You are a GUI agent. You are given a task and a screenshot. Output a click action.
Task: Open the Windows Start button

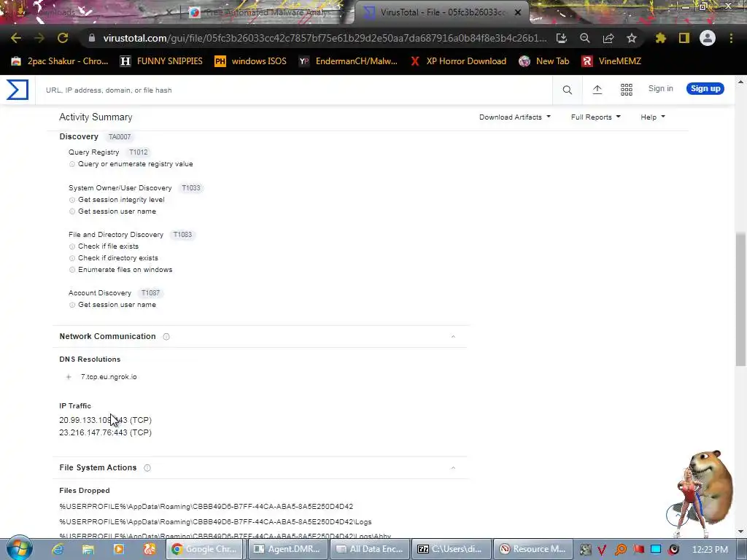pos(19,548)
